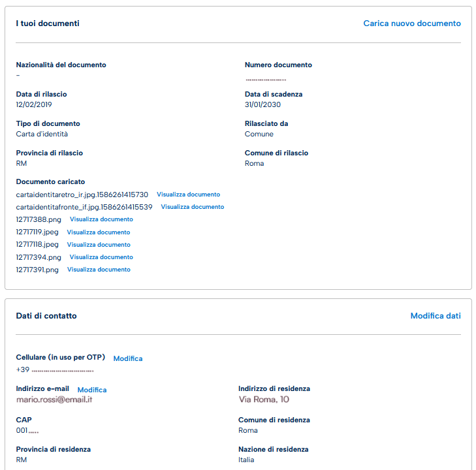Open Visualizza documento for 12717388.png
The width and height of the screenshot is (476, 470).
pos(101,219)
